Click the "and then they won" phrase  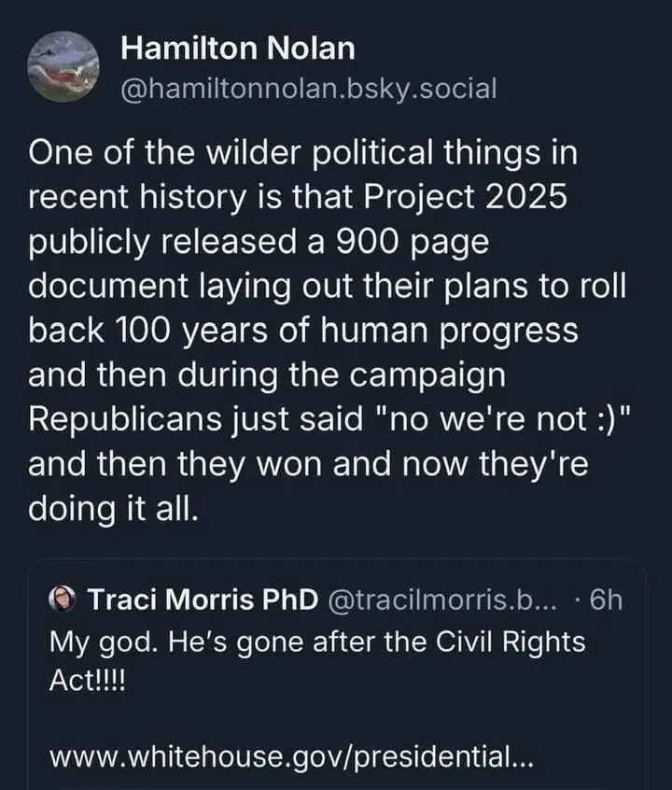pos(174,464)
